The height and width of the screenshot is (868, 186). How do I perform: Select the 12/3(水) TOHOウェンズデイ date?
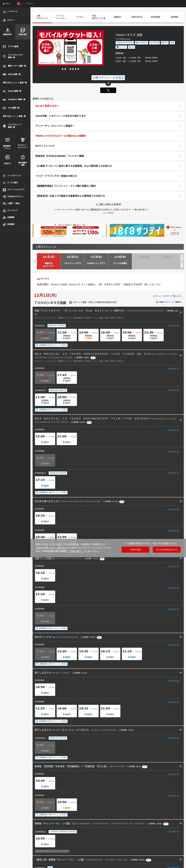[x=96, y=261]
